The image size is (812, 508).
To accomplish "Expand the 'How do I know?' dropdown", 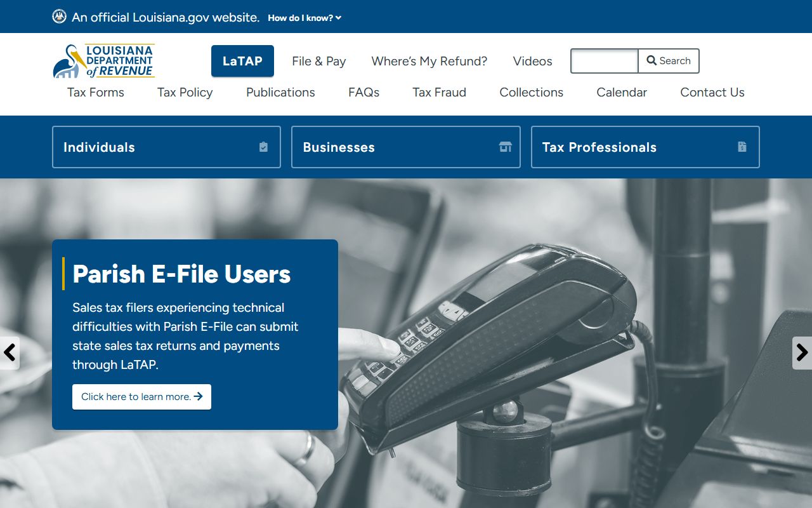I will click(304, 18).
